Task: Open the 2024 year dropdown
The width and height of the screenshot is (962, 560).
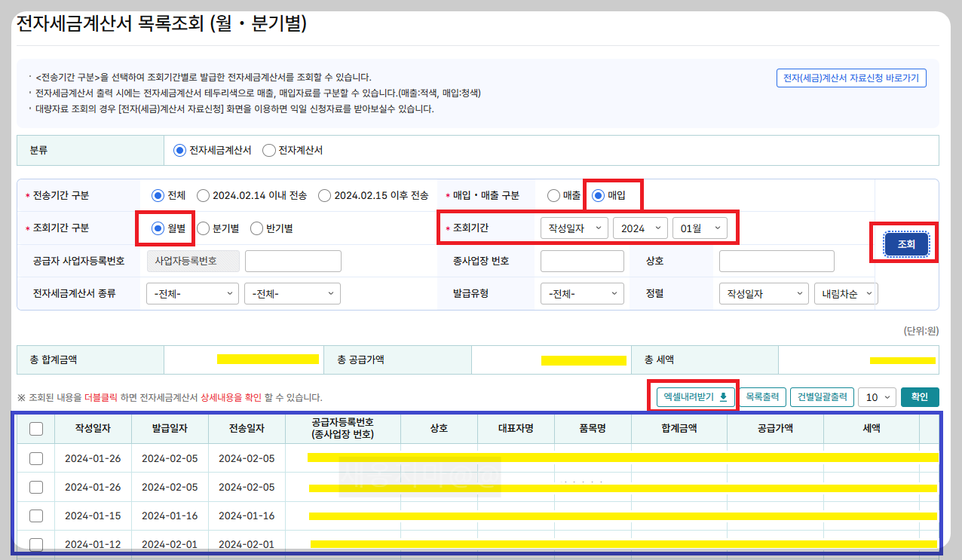Action: [x=640, y=228]
